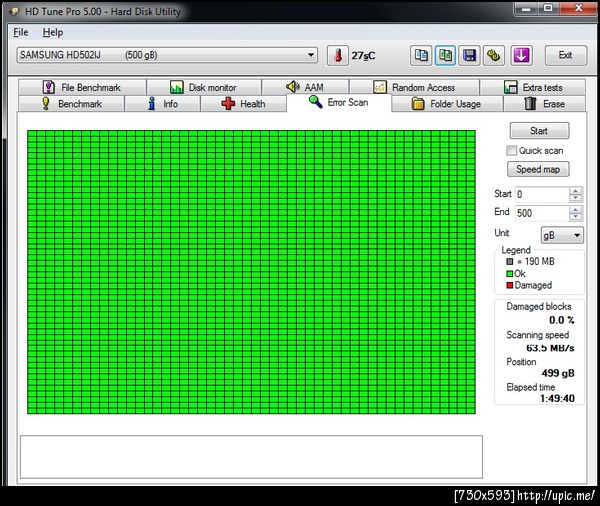Open the Help menu
Viewport: 600px width, 506px height.
[x=53, y=32]
